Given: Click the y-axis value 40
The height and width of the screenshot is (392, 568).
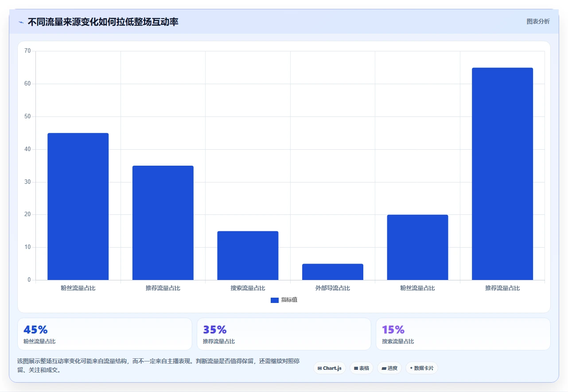Looking at the screenshot, I should (27, 149).
